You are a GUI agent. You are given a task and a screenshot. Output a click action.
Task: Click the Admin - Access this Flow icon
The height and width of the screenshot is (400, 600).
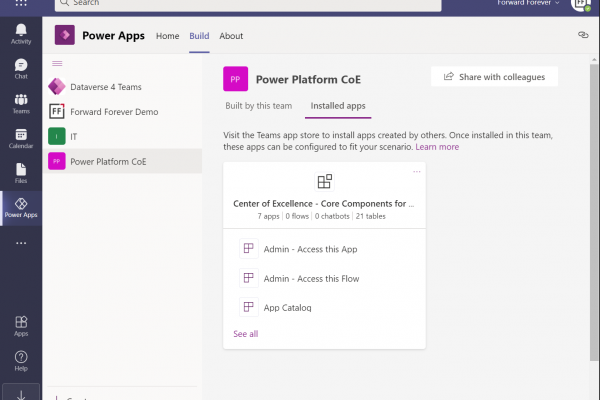(x=249, y=278)
